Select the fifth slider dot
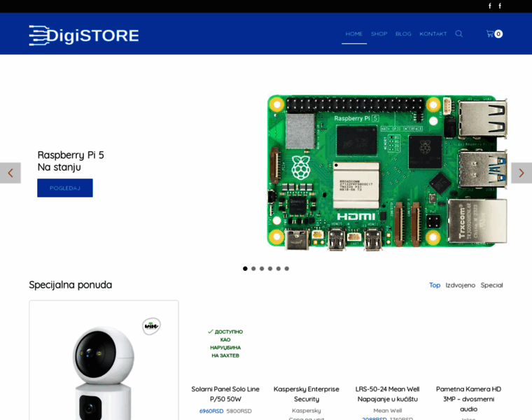The height and width of the screenshot is (420, 532). [278, 269]
